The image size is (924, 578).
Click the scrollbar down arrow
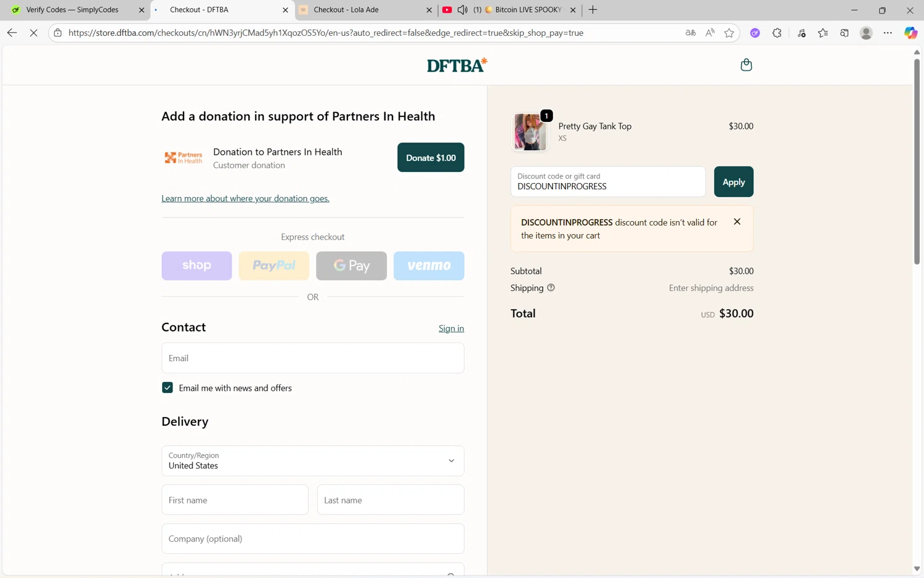click(917, 569)
